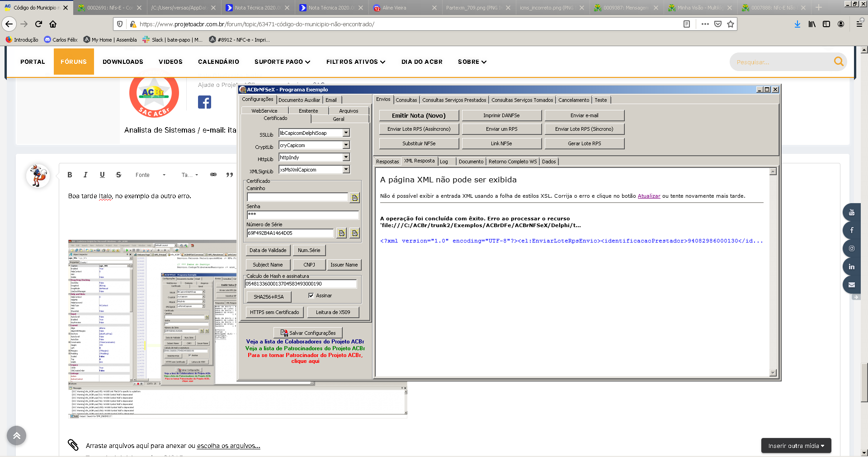Select the WebService tab
The image size is (868, 457).
point(264,111)
